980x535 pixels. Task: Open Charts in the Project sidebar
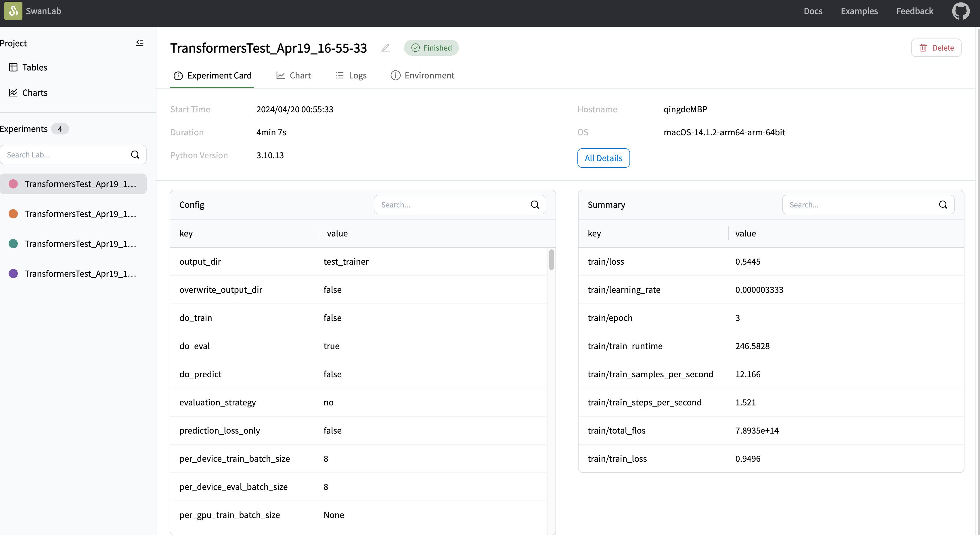pos(28,93)
